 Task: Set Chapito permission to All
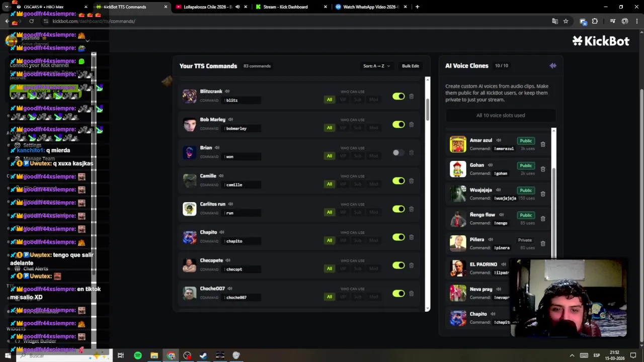(x=330, y=240)
